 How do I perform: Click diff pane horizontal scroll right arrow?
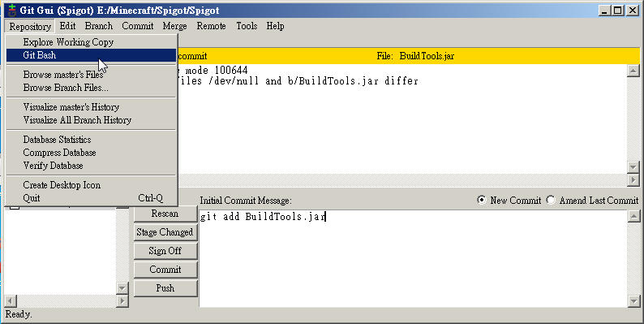point(633,179)
